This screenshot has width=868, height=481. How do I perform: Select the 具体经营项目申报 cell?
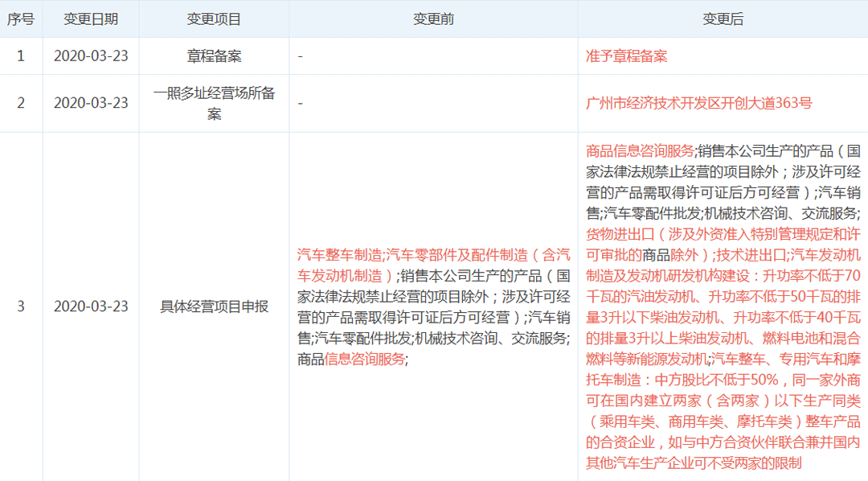(x=214, y=306)
